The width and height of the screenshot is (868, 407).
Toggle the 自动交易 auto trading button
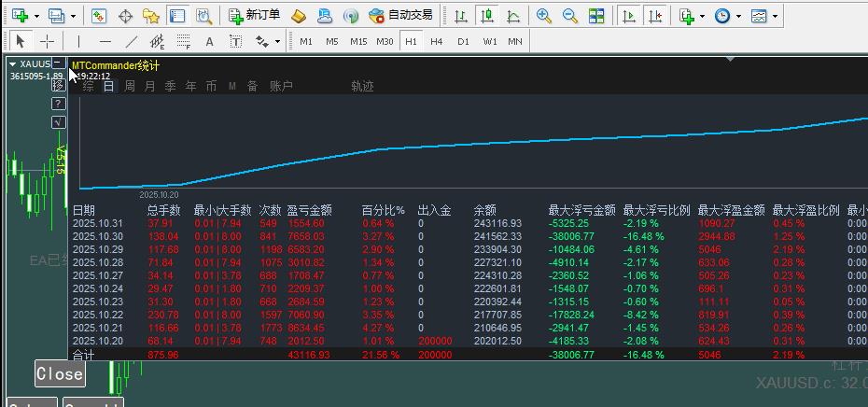tap(400, 16)
